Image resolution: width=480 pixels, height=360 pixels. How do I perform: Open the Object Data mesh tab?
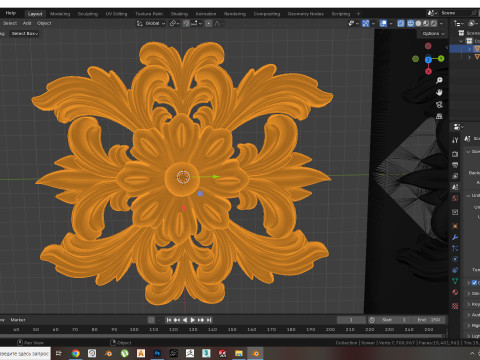tap(455, 281)
